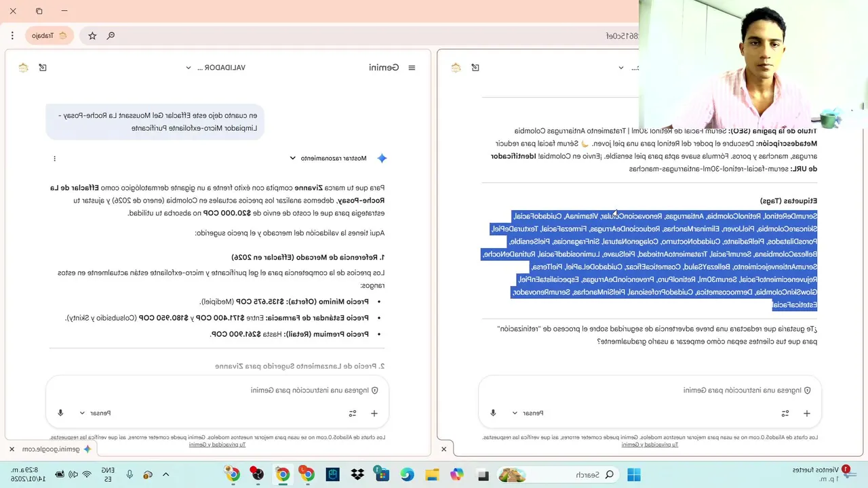The height and width of the screenshot is (488, 868).
Task: Click heading 1. Referencia de Mercado
Action: tap(308, 258)
